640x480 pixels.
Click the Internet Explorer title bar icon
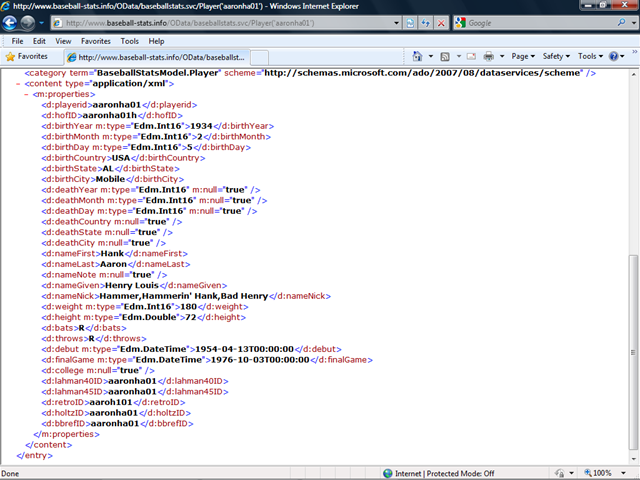click(5, 6)
